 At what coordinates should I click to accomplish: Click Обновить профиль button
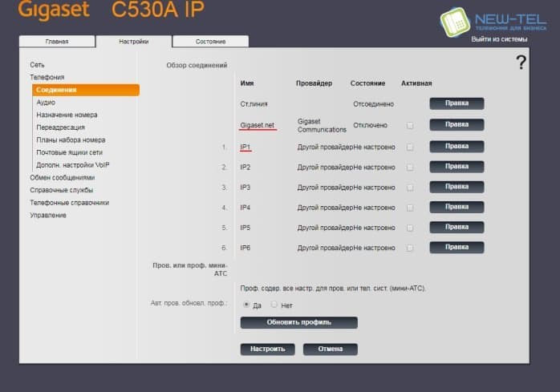tap(299, 322)
